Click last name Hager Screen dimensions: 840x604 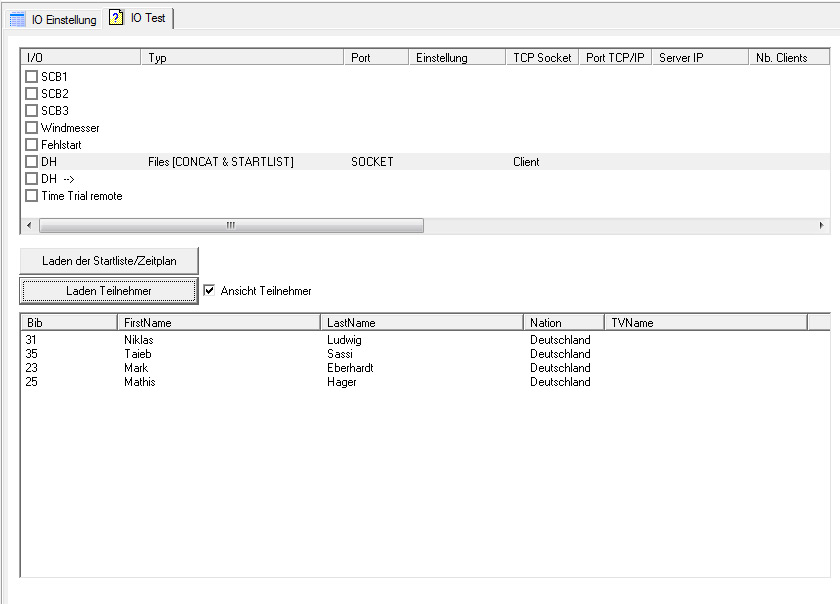point(342,382)
